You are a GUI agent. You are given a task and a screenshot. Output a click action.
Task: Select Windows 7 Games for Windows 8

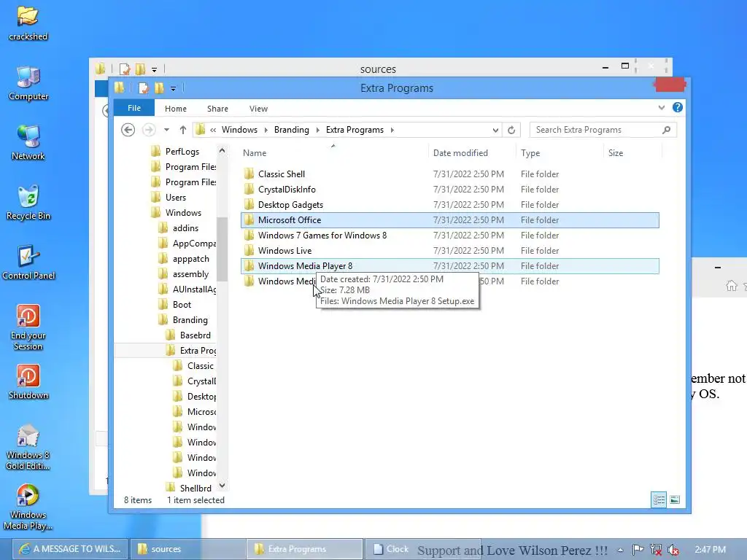pyautogui.click(x=449, y=236)
